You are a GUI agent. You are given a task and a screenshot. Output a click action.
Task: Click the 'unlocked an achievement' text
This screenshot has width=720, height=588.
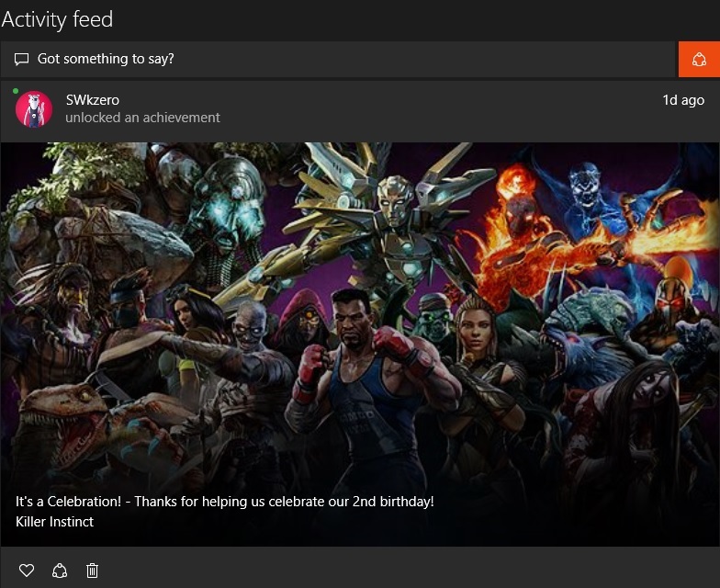point(143,118)
